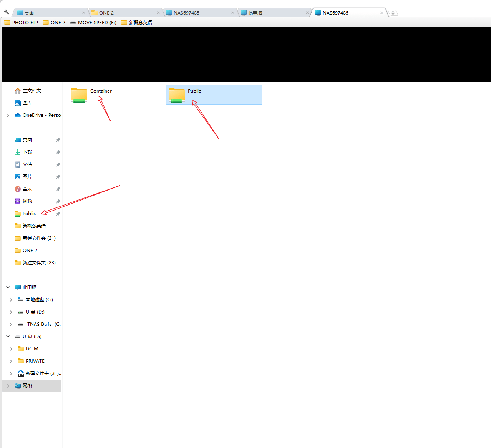Expand 本地磁盘 (C:) node
Image resolution: width=491 pixels, height=448 pixels.
11,300
